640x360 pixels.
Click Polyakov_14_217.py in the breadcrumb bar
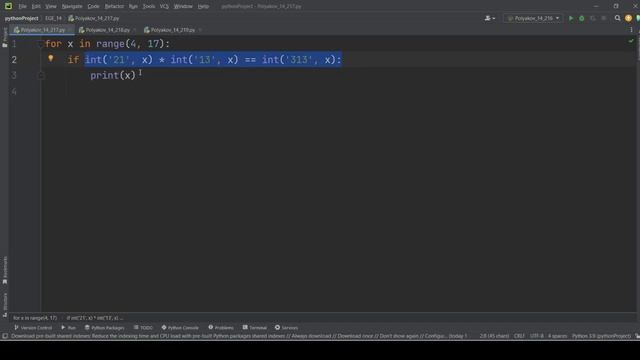click(x=94, y=18)
